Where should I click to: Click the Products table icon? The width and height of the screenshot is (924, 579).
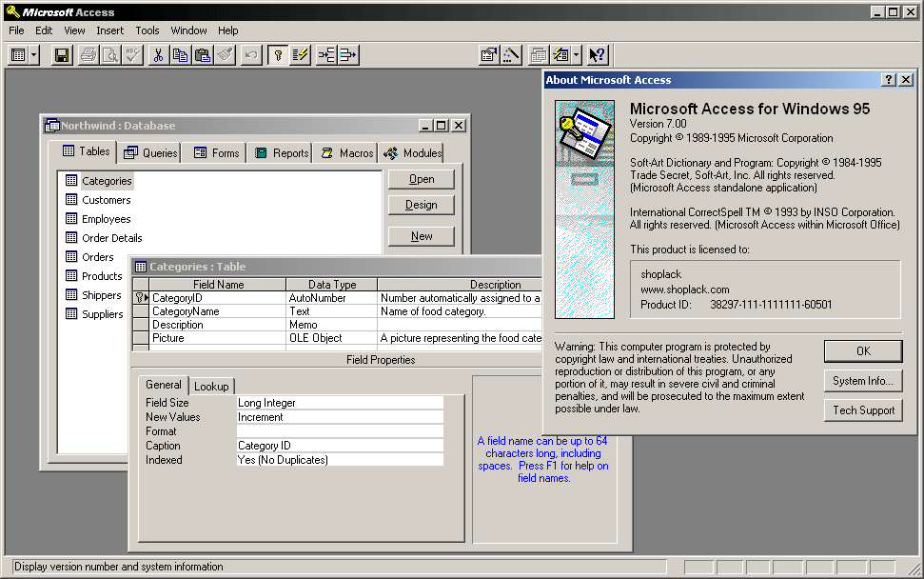click(71, 276)
